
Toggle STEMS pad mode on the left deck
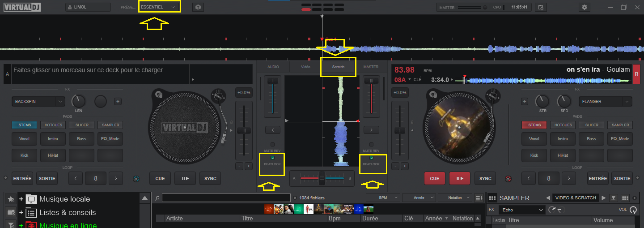point(25,125)
